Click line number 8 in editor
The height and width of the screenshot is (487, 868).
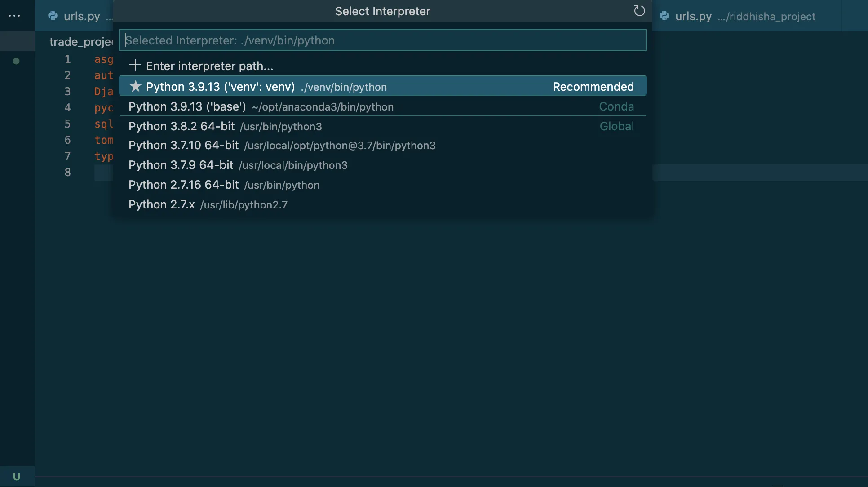[67, 173]
